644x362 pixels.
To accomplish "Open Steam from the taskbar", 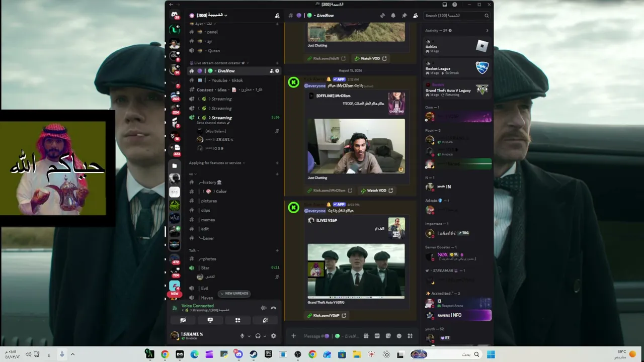I will [254, 354].
